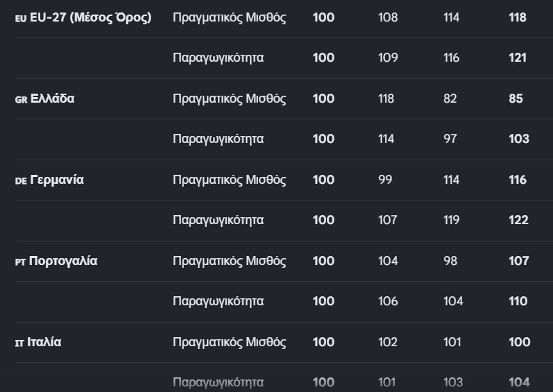Click the PT country code badge
The height and width of the screenshot is (392, 553).
[x=20, y=262]
